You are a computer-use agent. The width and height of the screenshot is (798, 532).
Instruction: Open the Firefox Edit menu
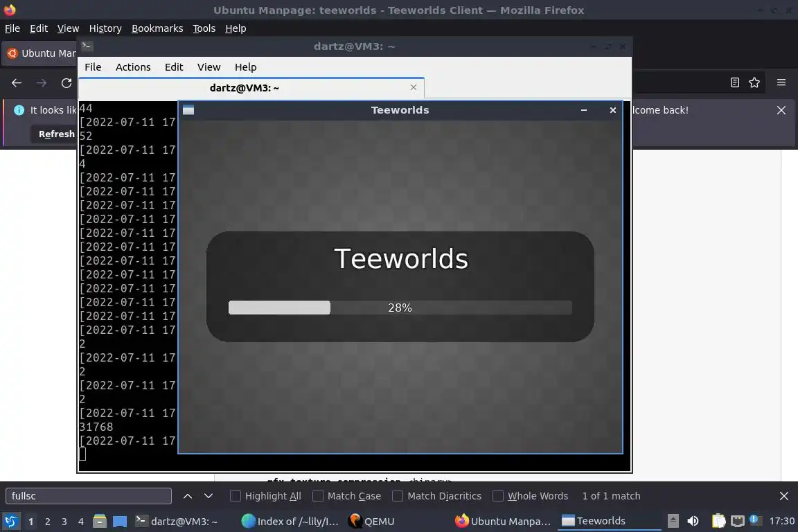coord(39,28)
